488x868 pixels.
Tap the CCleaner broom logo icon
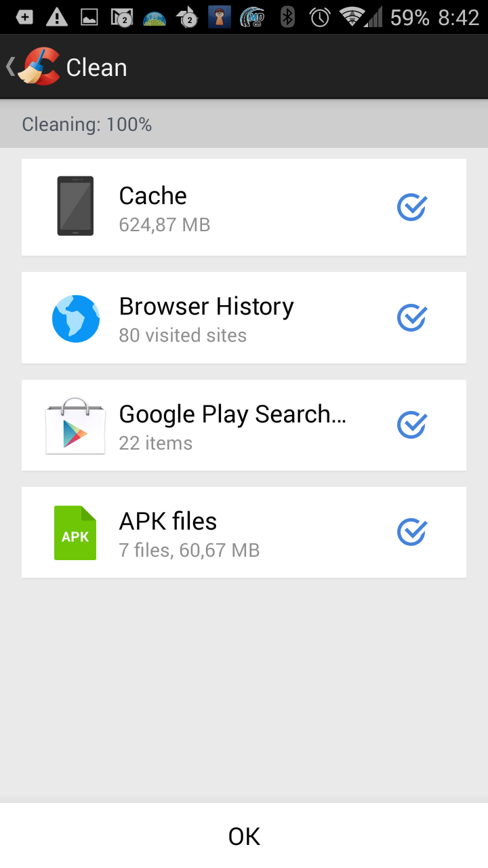click(x=39, y=67)
